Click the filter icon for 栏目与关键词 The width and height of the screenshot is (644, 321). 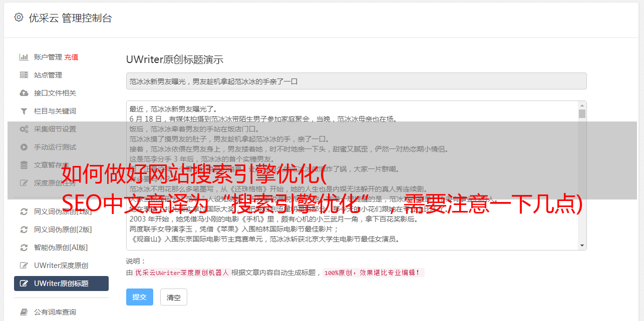coord(24,111)
